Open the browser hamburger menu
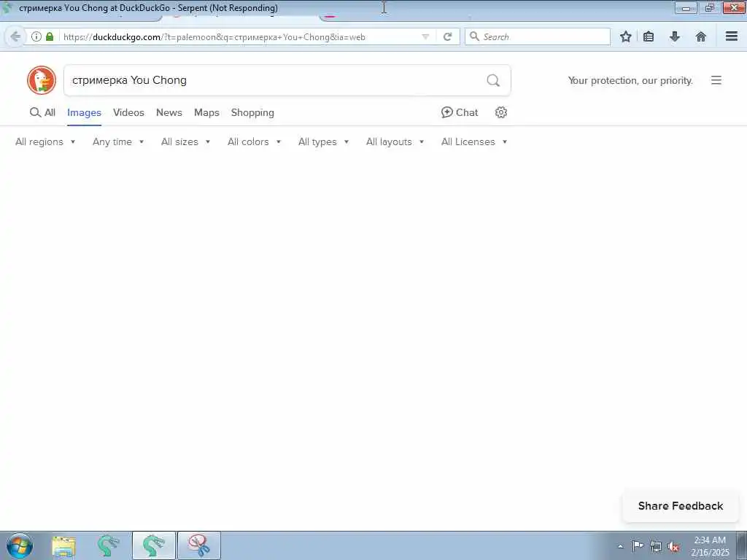The image size is (747, 560). click(x=732, y=36)
